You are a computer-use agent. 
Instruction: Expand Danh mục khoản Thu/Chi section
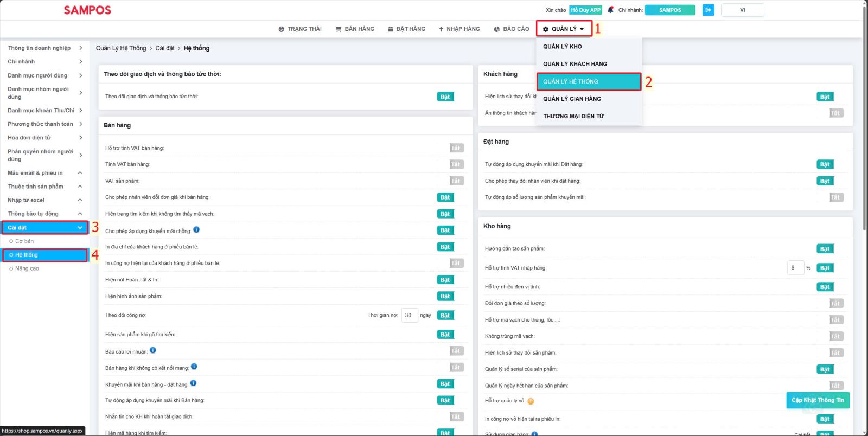click(x=45, y=111)
